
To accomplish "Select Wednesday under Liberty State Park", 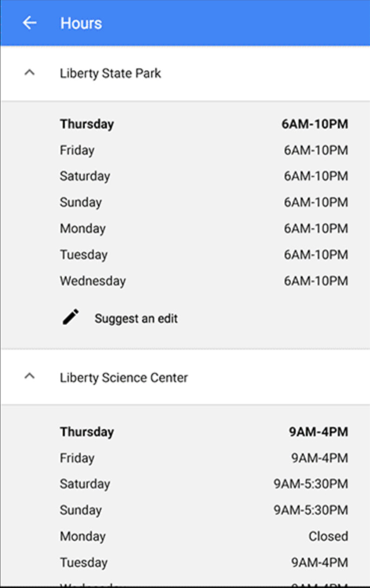I will click(x=93, y=281).
